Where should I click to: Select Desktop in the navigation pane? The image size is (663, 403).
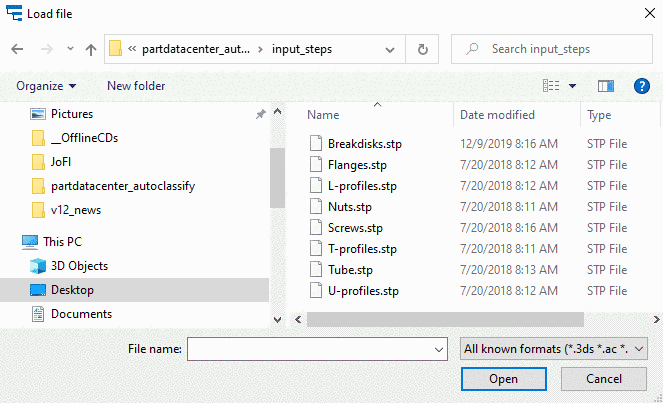[72, 290]
